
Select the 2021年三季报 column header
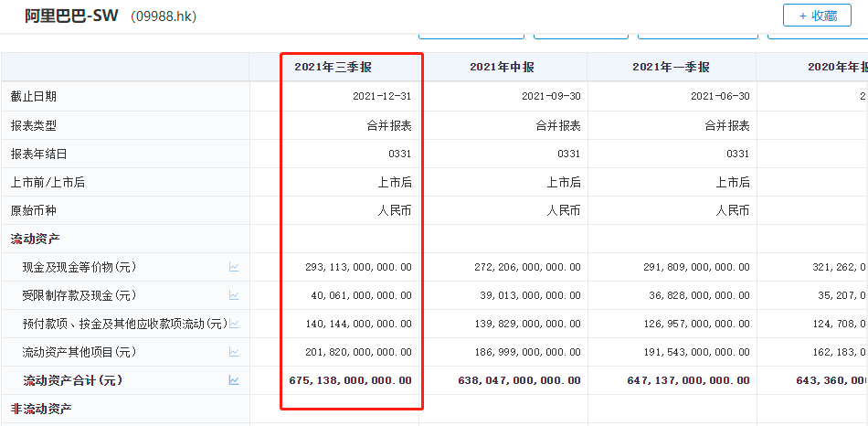(333, 68)
